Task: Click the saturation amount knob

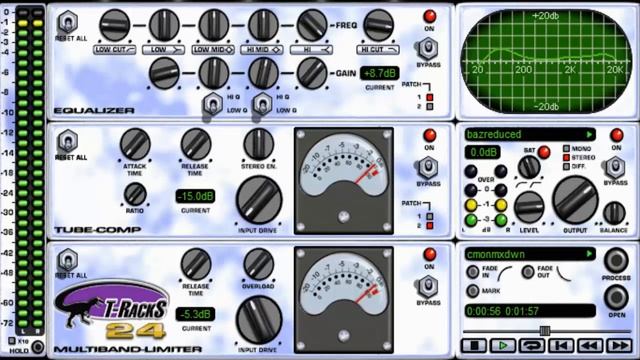Action: [x=529, y=167]
